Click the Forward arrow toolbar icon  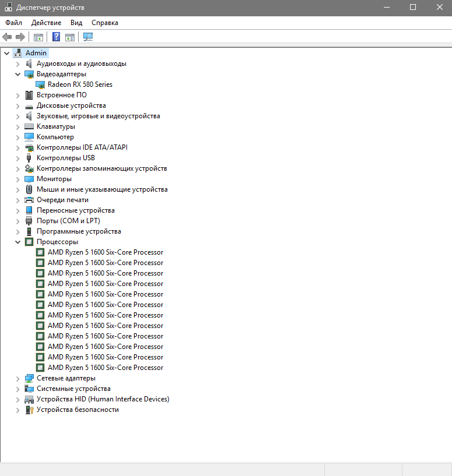click(20, 37)
